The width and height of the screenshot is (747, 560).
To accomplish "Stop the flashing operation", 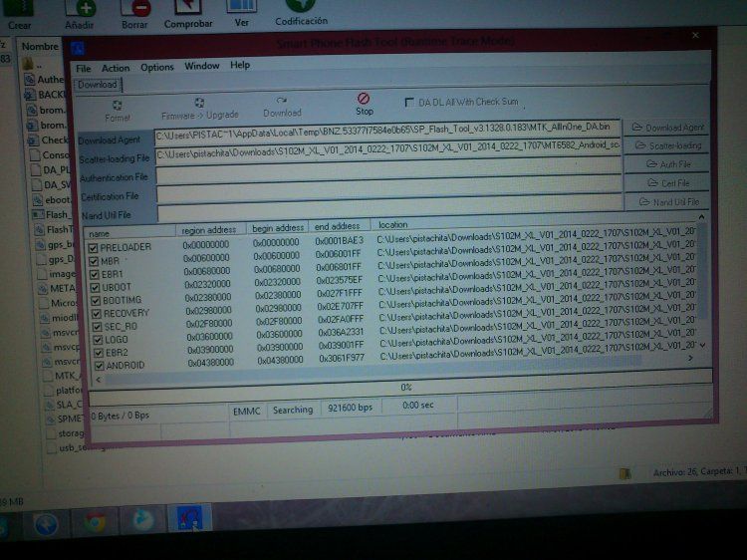I will tap(364, 104).
